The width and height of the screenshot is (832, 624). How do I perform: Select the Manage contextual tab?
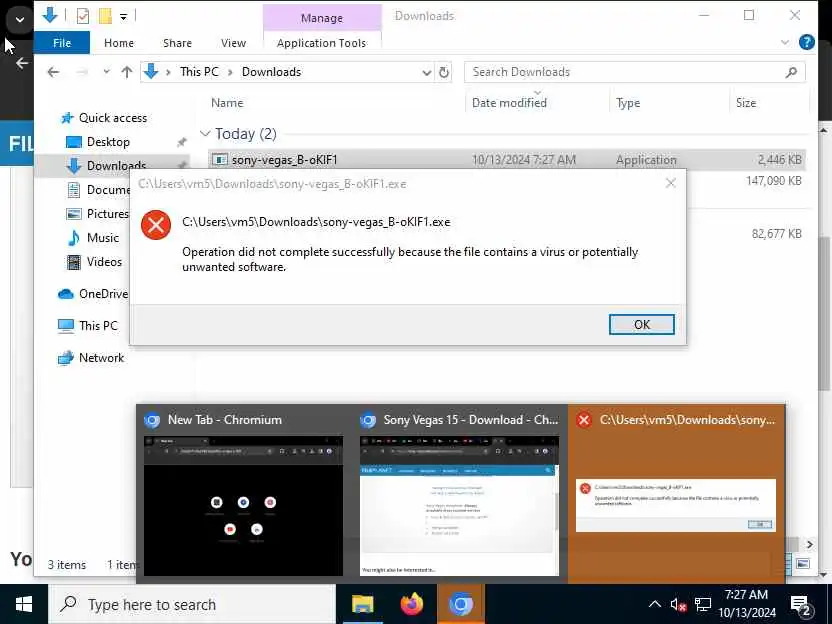point(322,18)
